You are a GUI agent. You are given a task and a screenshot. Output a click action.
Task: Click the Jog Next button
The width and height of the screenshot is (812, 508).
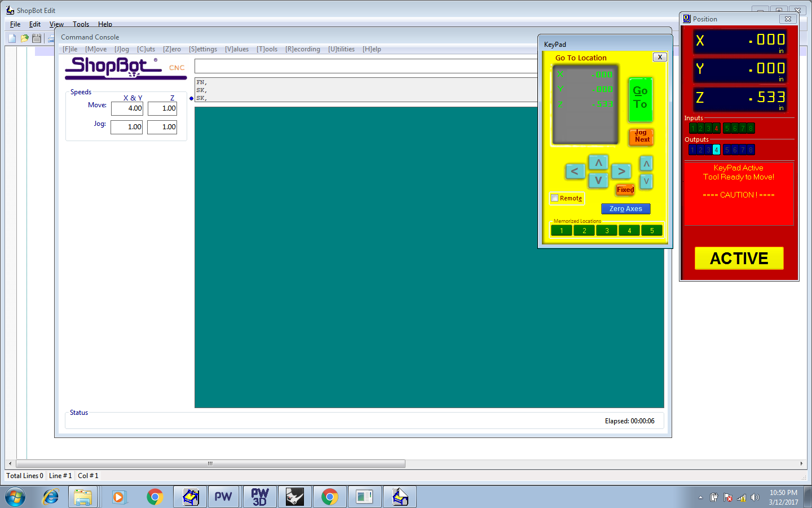click(x=642, y=136)
